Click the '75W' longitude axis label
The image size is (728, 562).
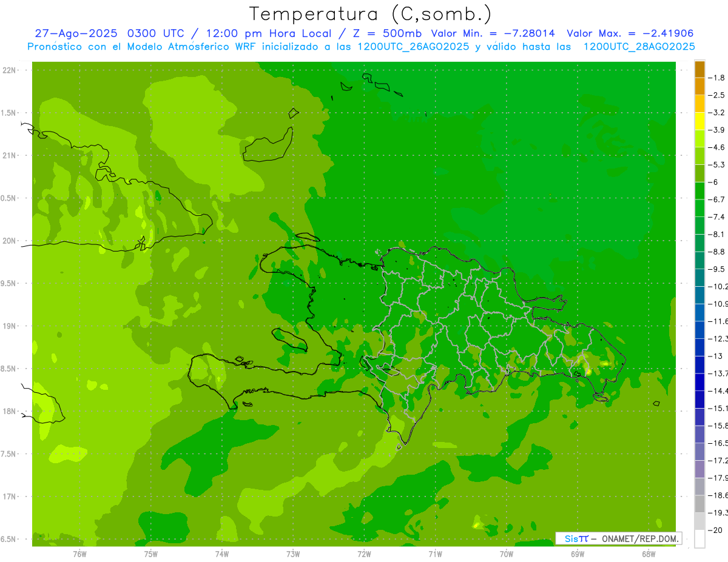point(150,554)
